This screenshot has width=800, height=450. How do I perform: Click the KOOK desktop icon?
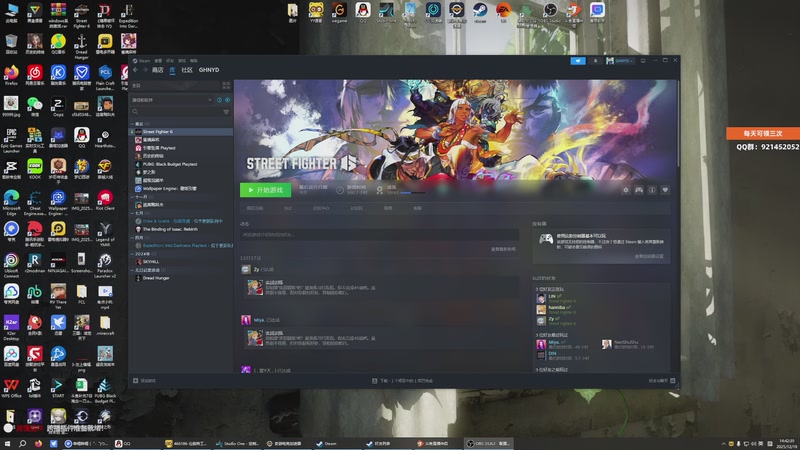(35, 169)
